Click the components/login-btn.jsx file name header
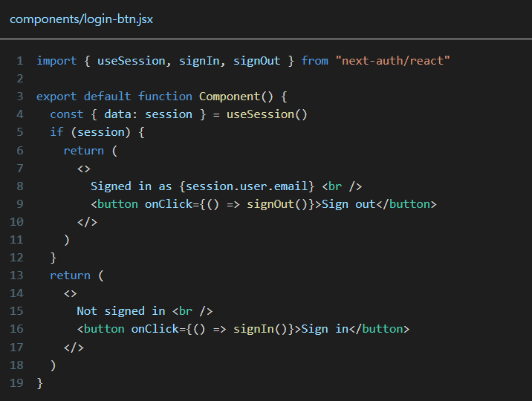532x401 pixels. 82,19
